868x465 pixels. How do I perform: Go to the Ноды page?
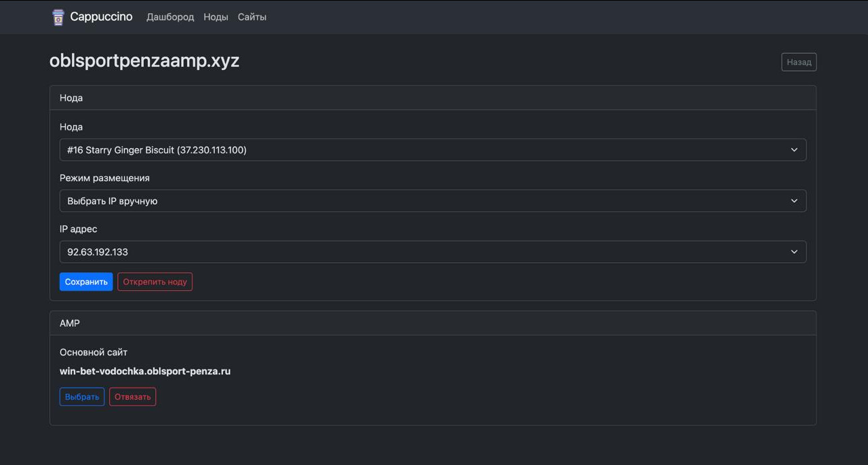216,17
